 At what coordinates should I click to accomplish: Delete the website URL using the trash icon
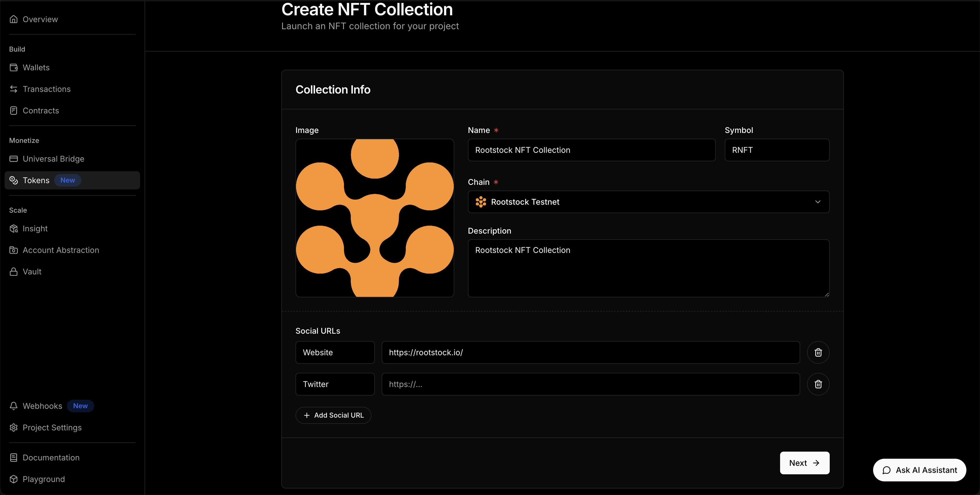(818, 352)
